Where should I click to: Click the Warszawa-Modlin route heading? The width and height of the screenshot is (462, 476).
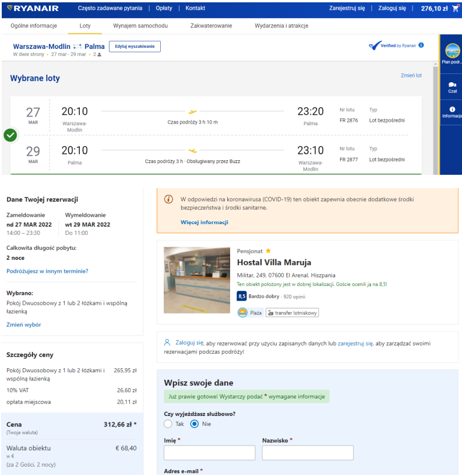41,47
